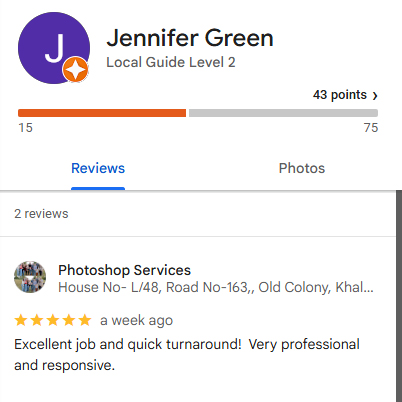Image resolution: width=402 pixels, height=402 pixels.
Task: Click the fourth gold rating star
Action: click(69, 320)
